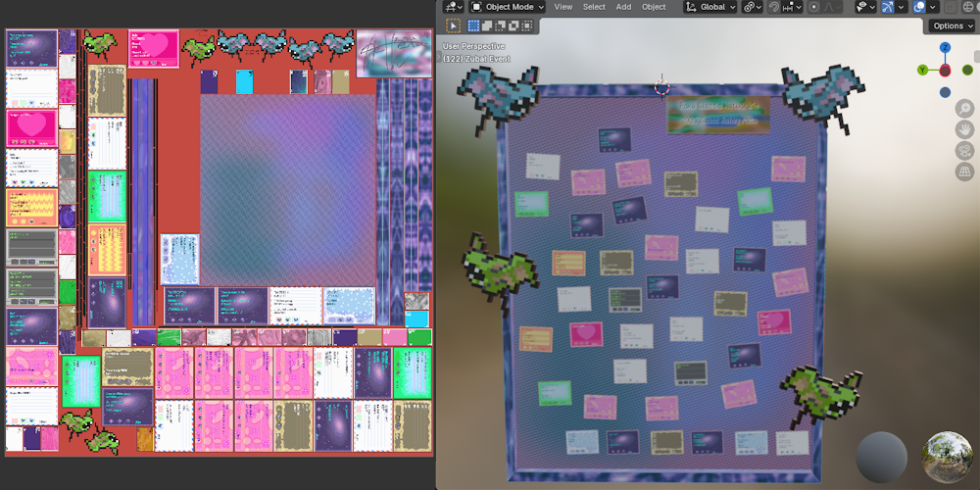Viewport: 980px width, 490px height.
Task: Open the Add menu
Action: coord(623,7)
